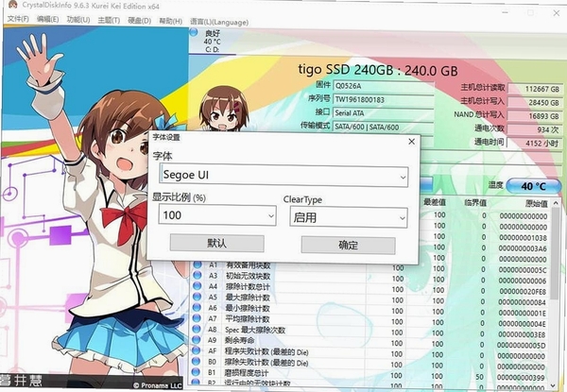Minimize the CrystalDiskInfo window

click(506, 12)
